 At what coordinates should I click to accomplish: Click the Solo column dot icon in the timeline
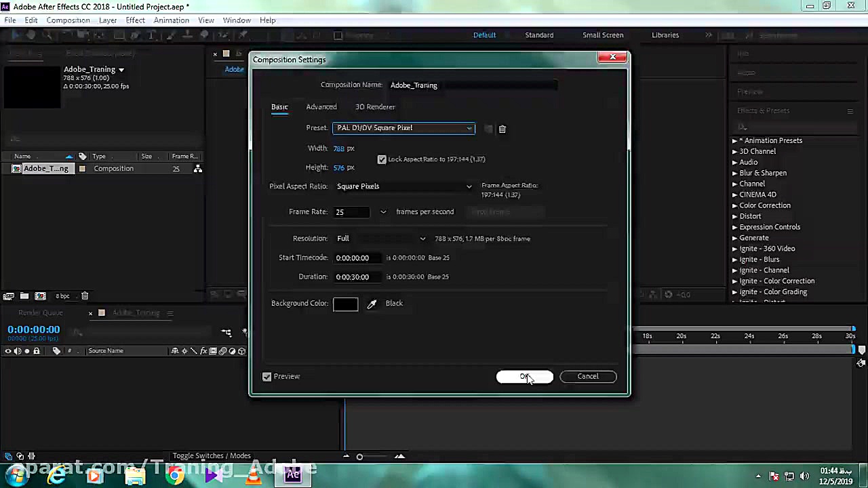pos(27,351)
